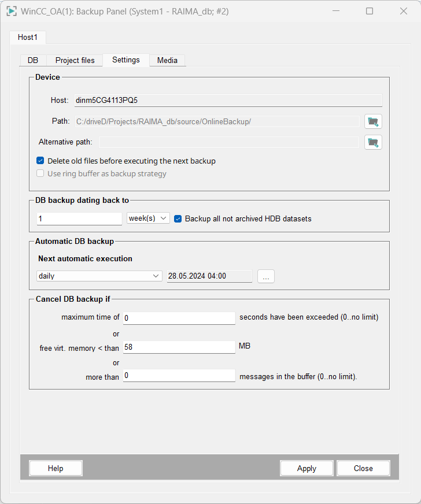
Task: Close the window using the title bar X
Action: click(404, 11)
